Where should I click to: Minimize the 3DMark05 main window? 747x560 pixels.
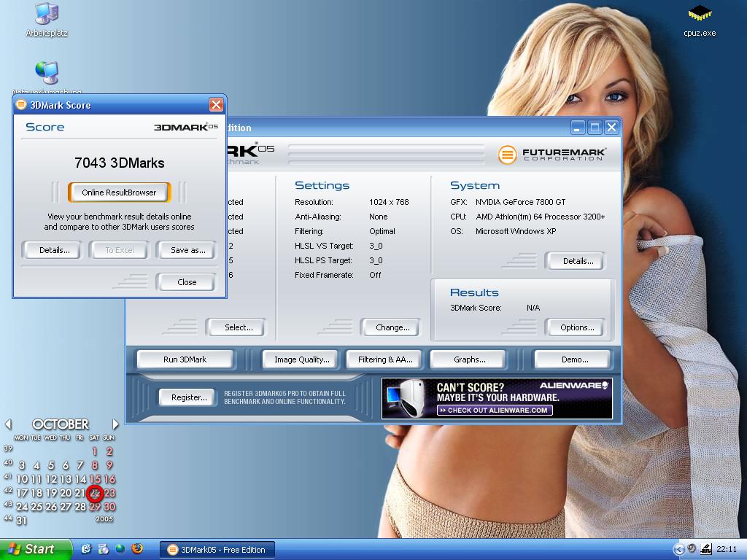pyautogui.click(x=578, y=128)
